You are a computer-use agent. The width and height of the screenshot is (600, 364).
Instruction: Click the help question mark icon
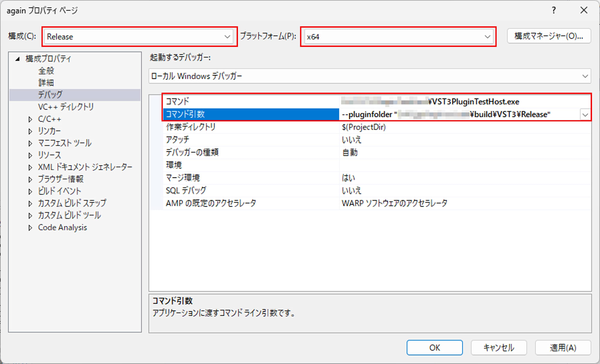553,10
